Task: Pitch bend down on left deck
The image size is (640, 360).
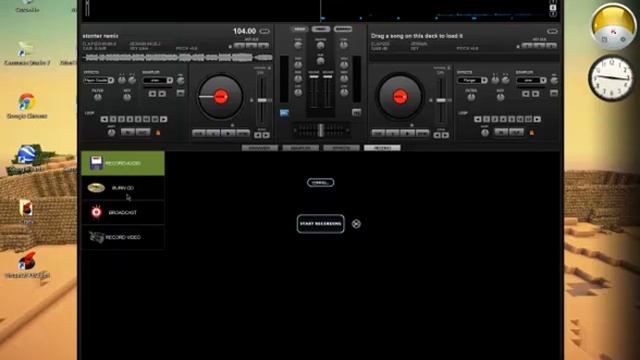Action: coord(258,135)
